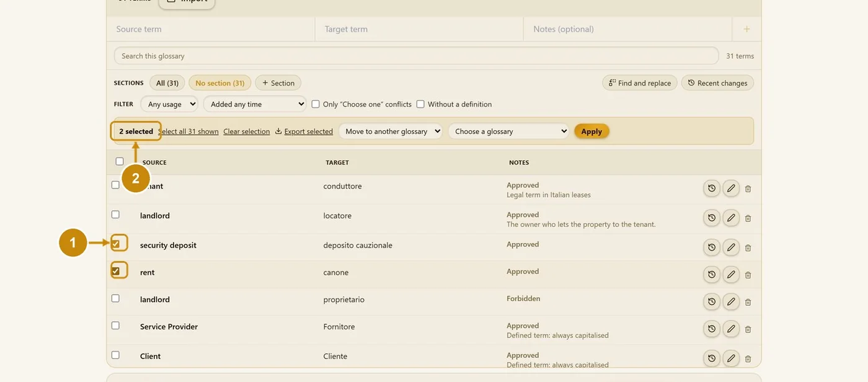Image resolution: width=868 pixels, height=382 pixels.
Task: Click the Clear selection link
Action: (247, 131)
